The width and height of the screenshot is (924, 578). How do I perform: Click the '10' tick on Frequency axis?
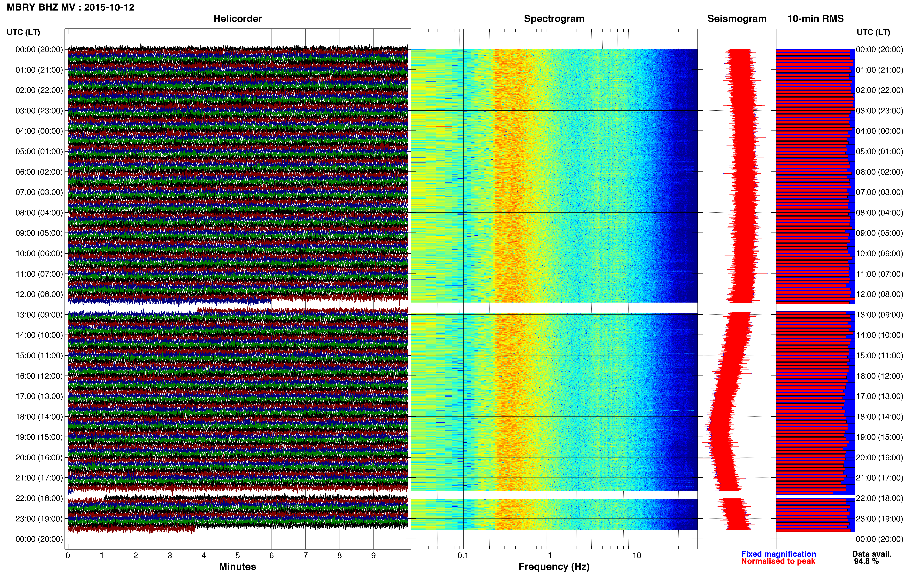637,556
